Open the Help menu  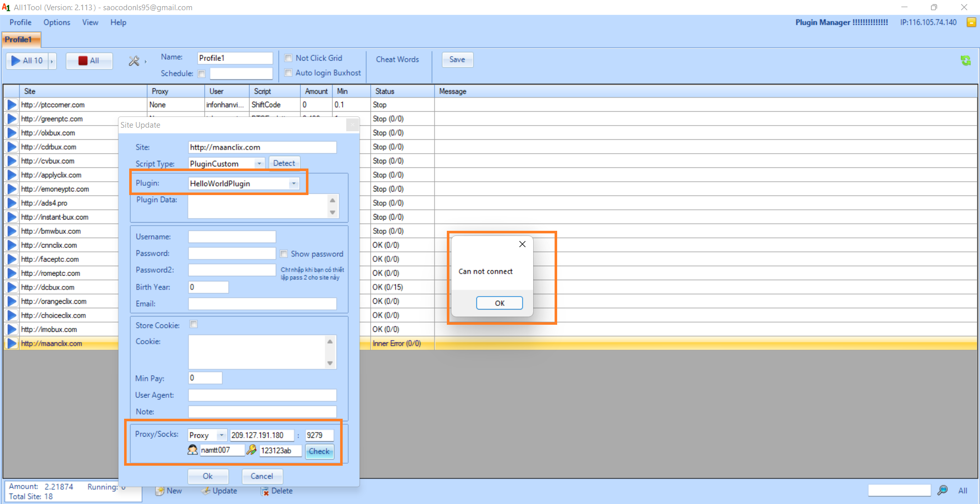point(118,22)
